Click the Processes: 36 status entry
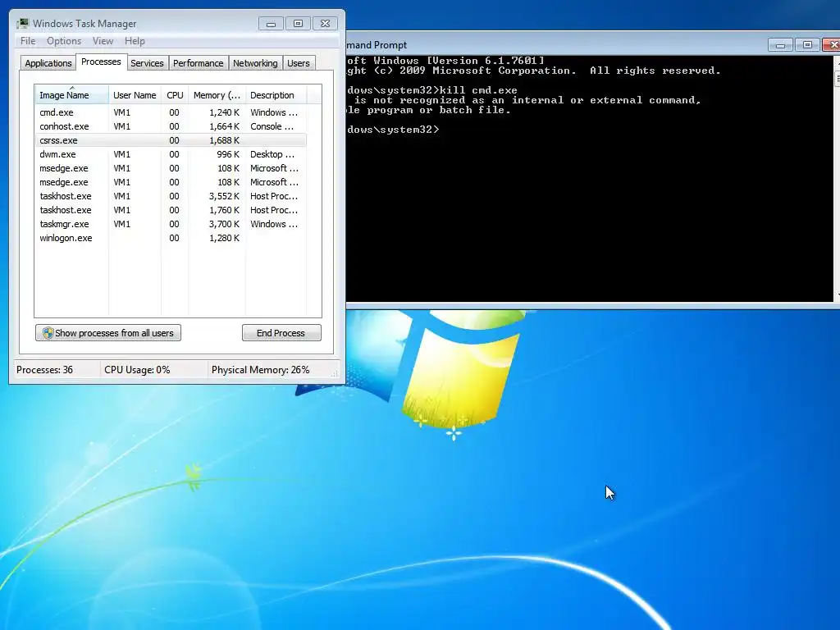 click(44, 370)
